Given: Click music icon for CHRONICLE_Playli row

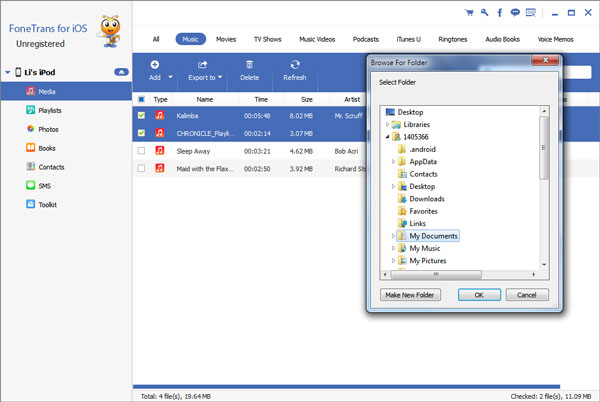Looking at the screenshot, I should point(160,133).
